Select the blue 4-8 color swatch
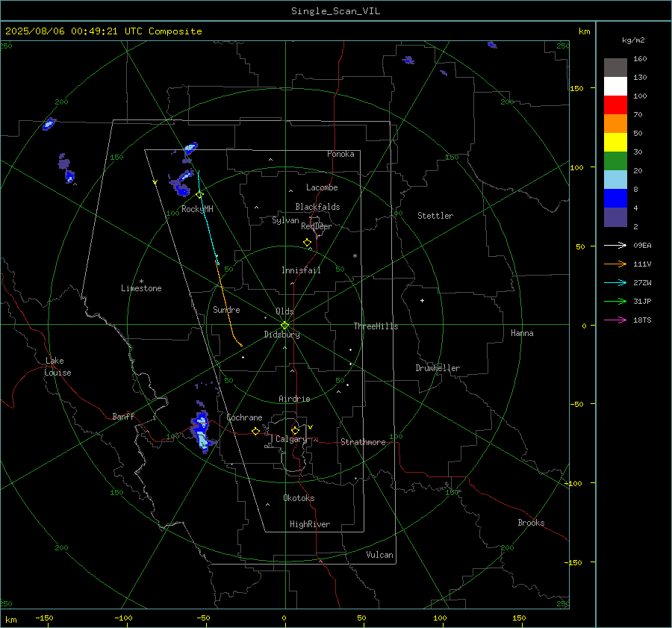 [x=615, y=199]
